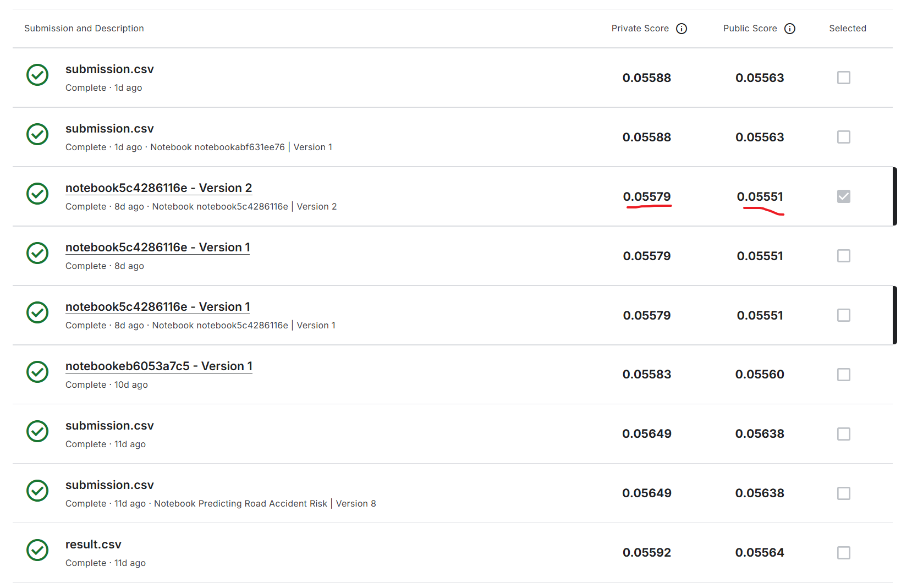Click the Public Score info icon
This screenshot has height=588, width=923.
pyautogui.click(x=790, y=29)
